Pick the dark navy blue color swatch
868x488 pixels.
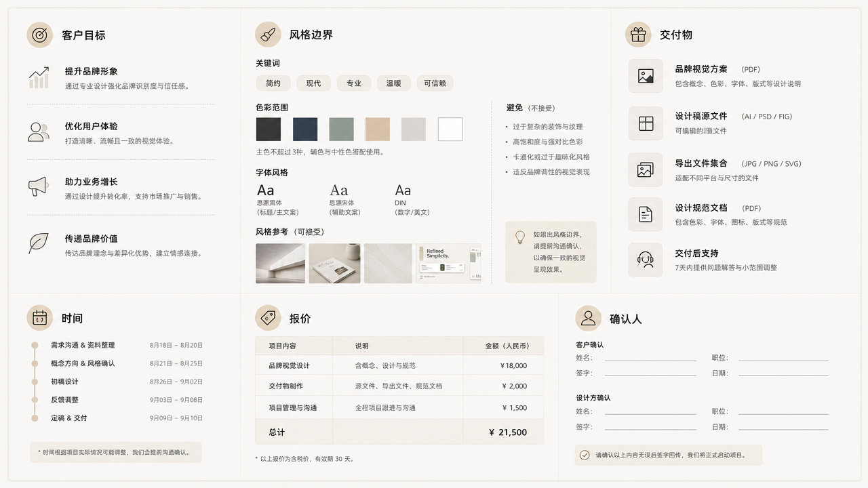pos(305,129)
